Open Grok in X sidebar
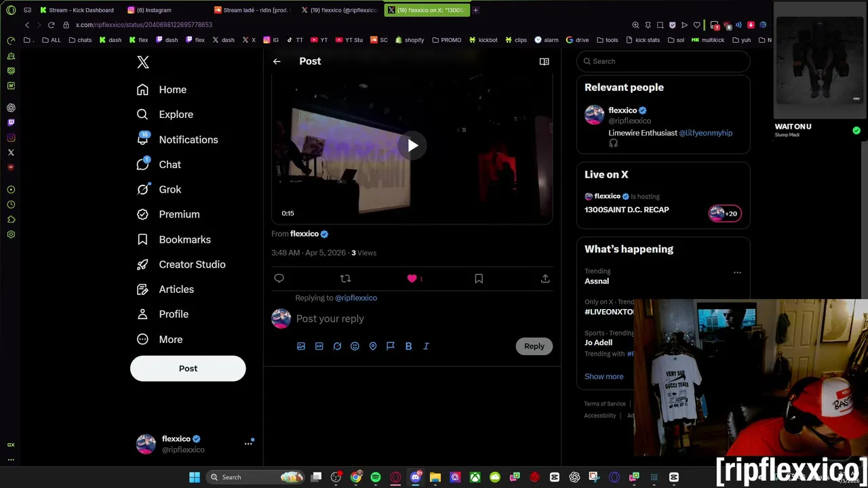This screenshot has height=488, width=868. (x=159, y=190)
